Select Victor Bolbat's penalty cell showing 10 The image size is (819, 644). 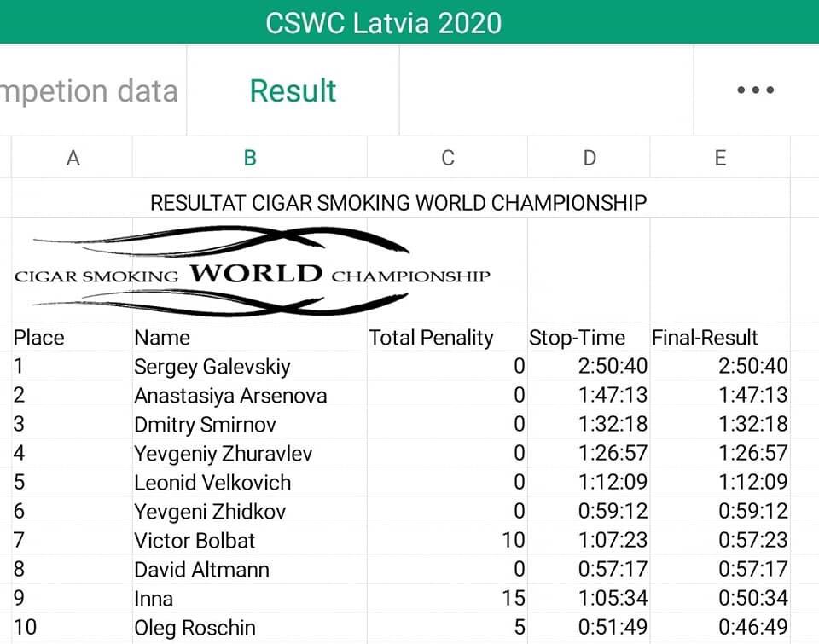pyautogui.click(x=448, y=540)
